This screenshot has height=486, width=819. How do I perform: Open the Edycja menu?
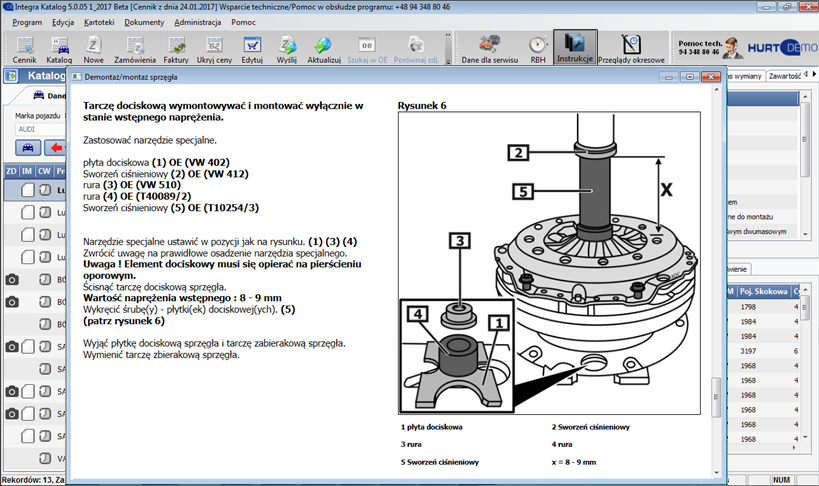(x=63, y=22)
